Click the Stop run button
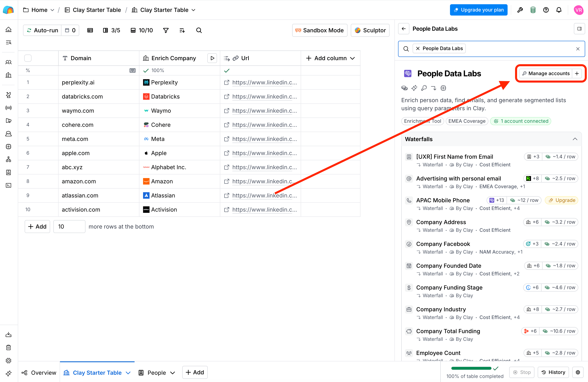Image resolution: width=588 pixels, height=382 pixels. point(522,372)
